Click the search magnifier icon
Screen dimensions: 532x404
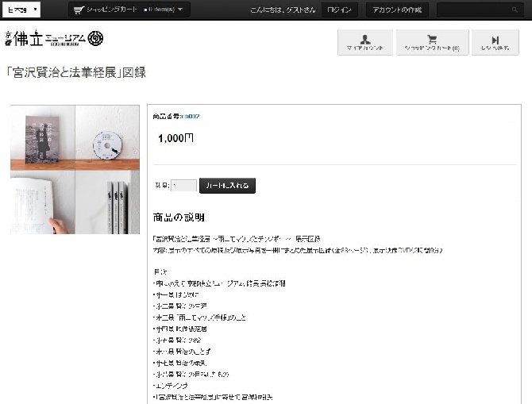click(x=515, y=10)
